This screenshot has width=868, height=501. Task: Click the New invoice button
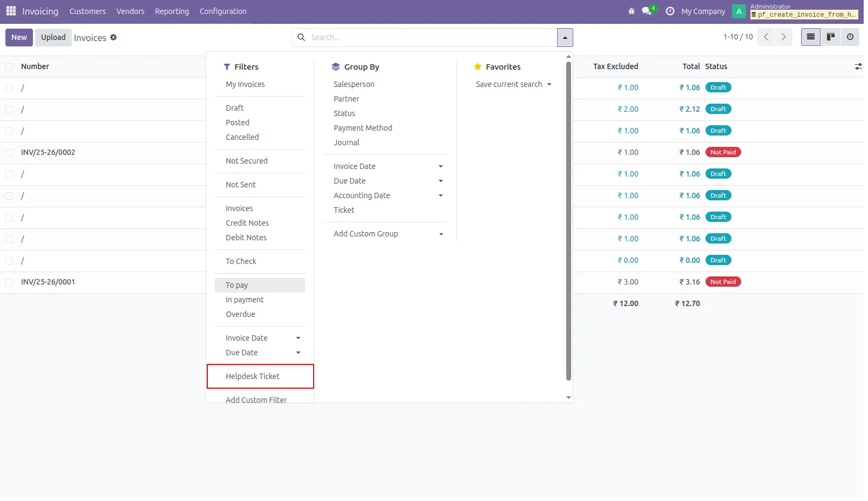pos(19,37)
